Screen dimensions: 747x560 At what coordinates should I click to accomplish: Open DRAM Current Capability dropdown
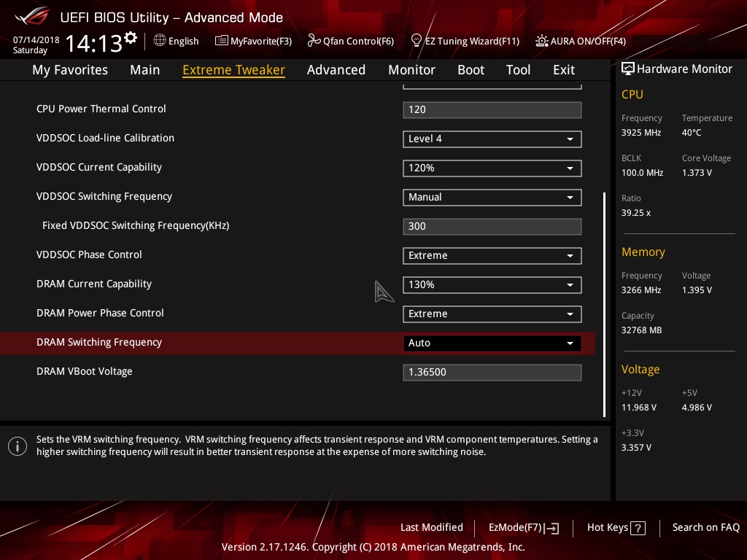[492, 285]
